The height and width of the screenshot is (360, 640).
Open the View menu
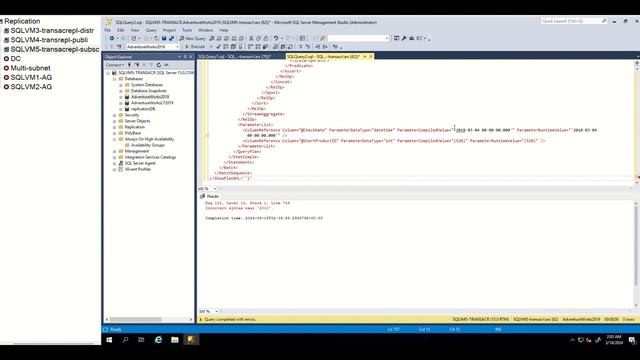pos(135,30)
